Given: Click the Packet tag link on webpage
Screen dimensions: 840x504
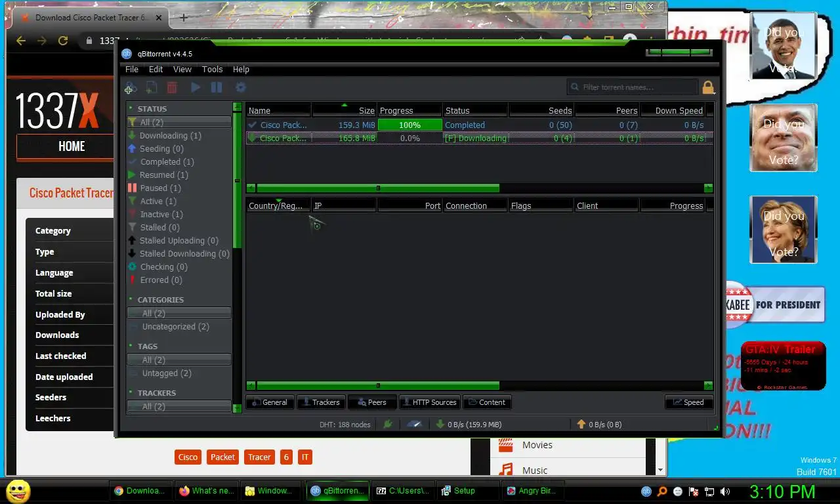Looking at the screenshot, I should click(x=222, y=457).
